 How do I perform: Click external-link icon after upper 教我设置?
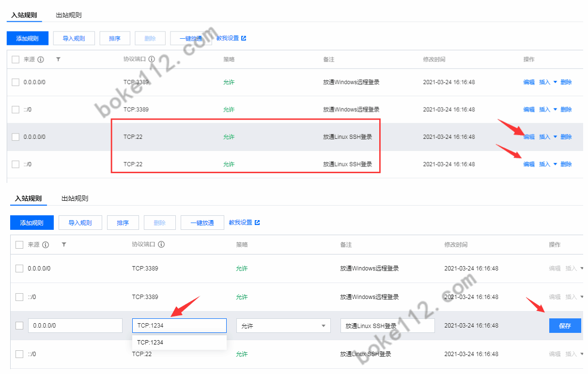244,38
